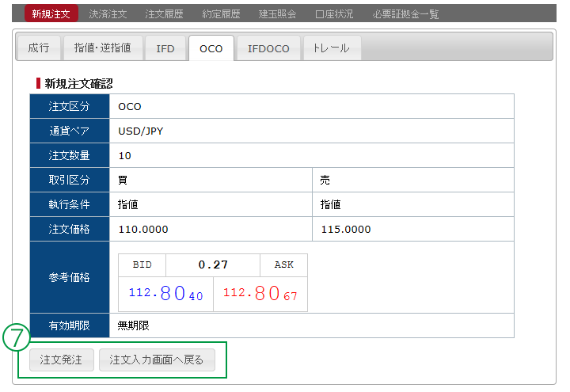This screenshot has height=392, width=570.
Task: Click the 注文数量 value 10
Action: coord(125,156)
